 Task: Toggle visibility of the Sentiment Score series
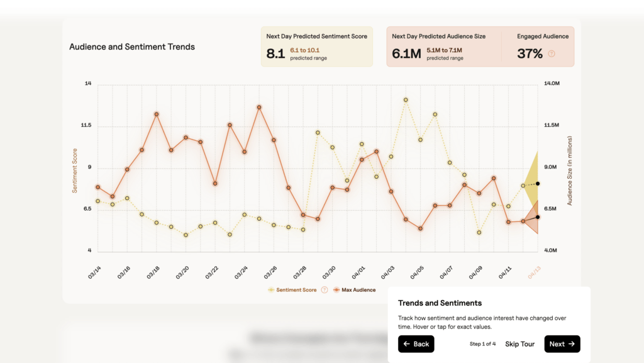coord(296,290)
